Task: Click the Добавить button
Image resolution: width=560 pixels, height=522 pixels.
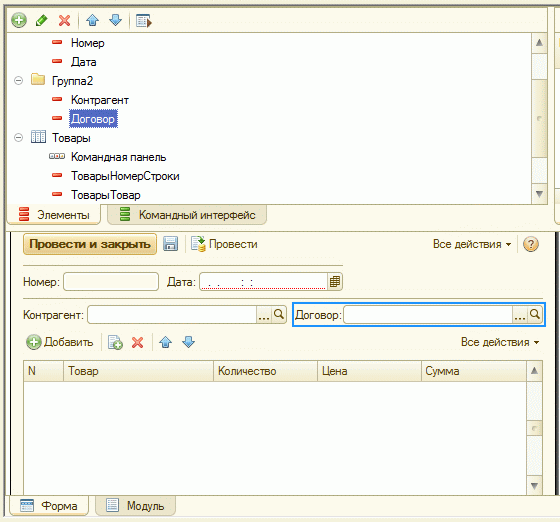Action: (60, 342)
